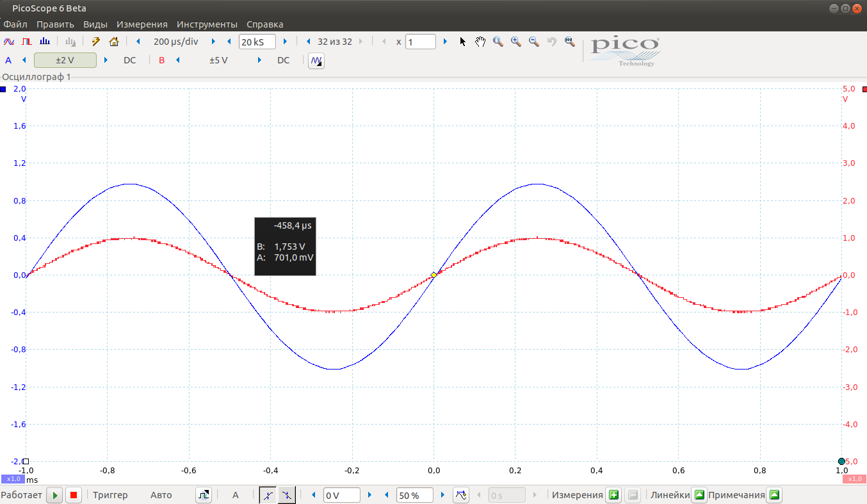Open the Инструменты menu
This screenshot has width=867, height=504.
click(207, 24)
